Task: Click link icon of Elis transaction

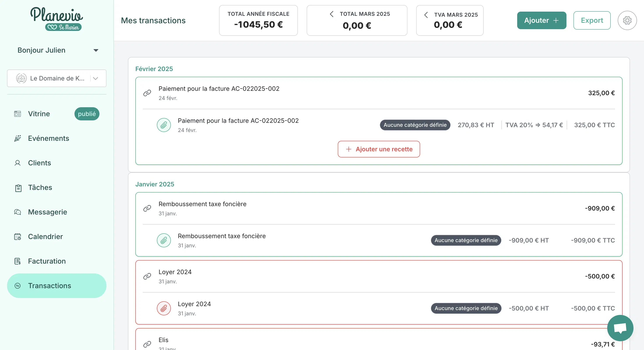Action: pos(147,344)
